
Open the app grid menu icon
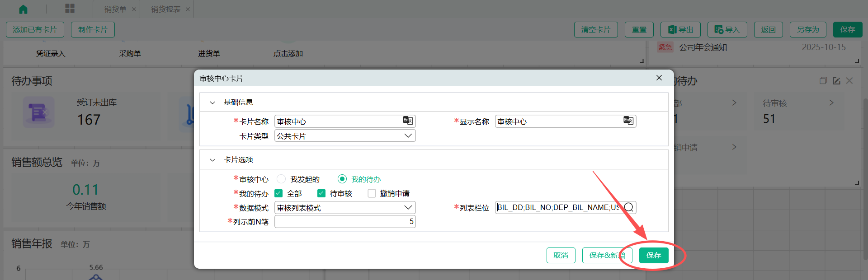coord(70,9)
